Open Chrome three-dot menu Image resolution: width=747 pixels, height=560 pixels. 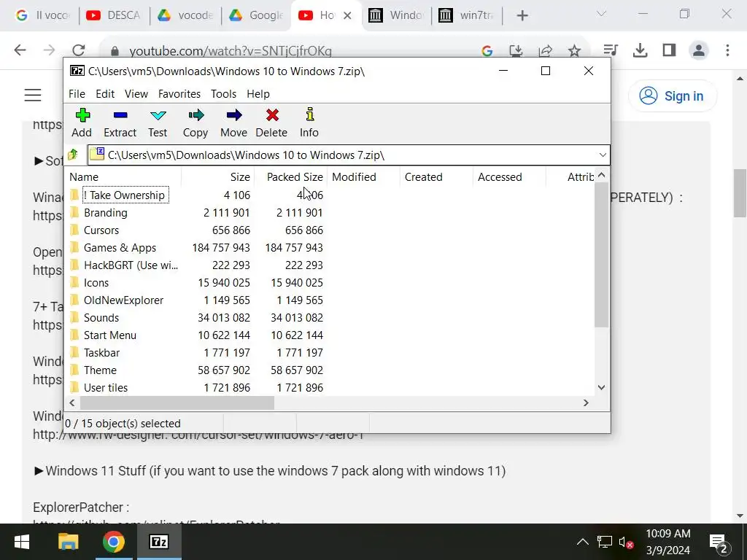point(727,50)
